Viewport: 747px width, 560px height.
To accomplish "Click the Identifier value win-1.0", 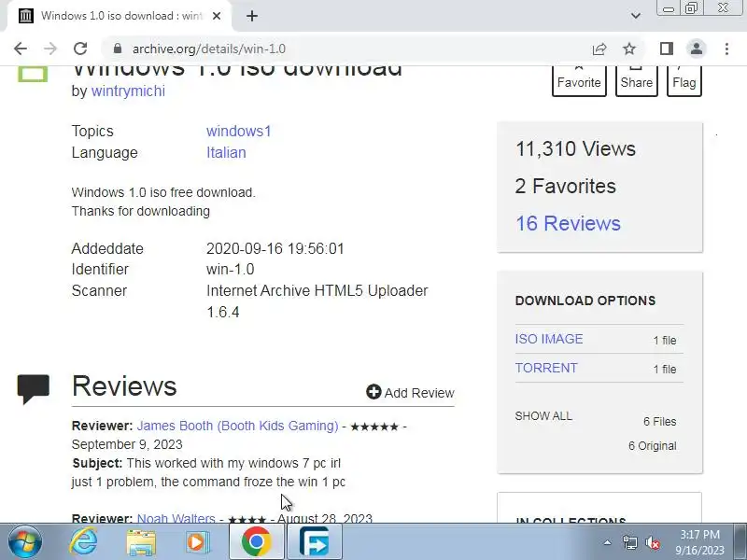I will pyautogui.click(x=230, y=269).
